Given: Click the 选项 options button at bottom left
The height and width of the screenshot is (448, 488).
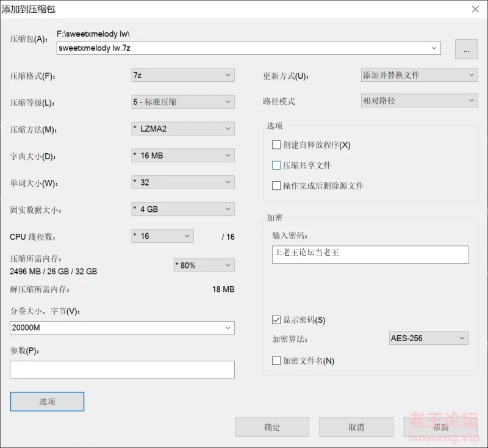Looking at the screenshot, I should (x=47, y=401).
